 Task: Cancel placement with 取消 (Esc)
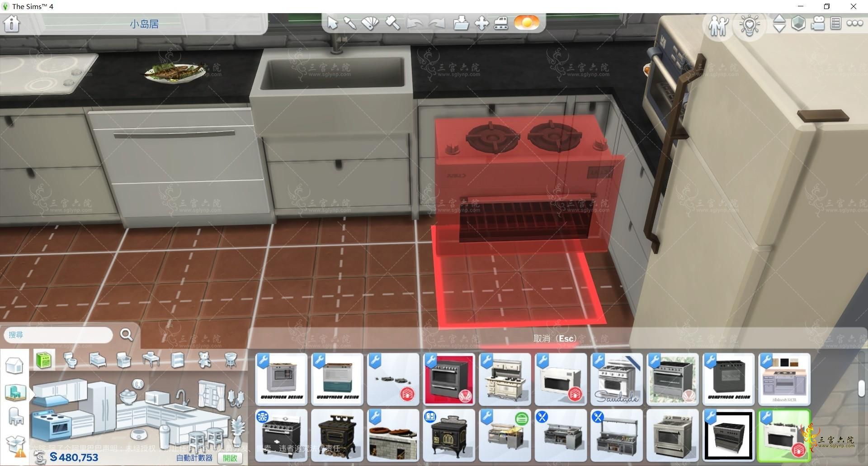(x=555, y=338)
